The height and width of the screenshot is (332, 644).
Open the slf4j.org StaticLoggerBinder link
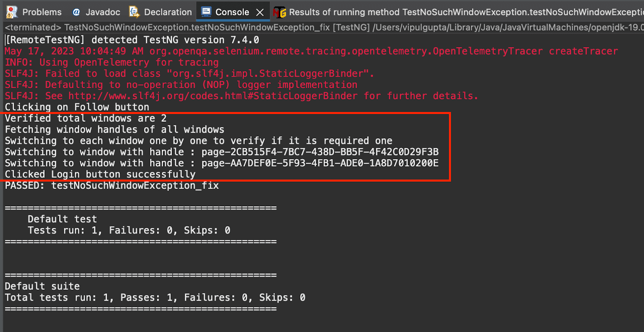point(213,96)
